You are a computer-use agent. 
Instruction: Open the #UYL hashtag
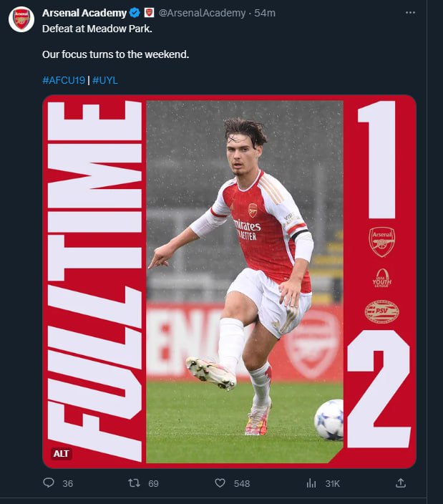point(105,80)
